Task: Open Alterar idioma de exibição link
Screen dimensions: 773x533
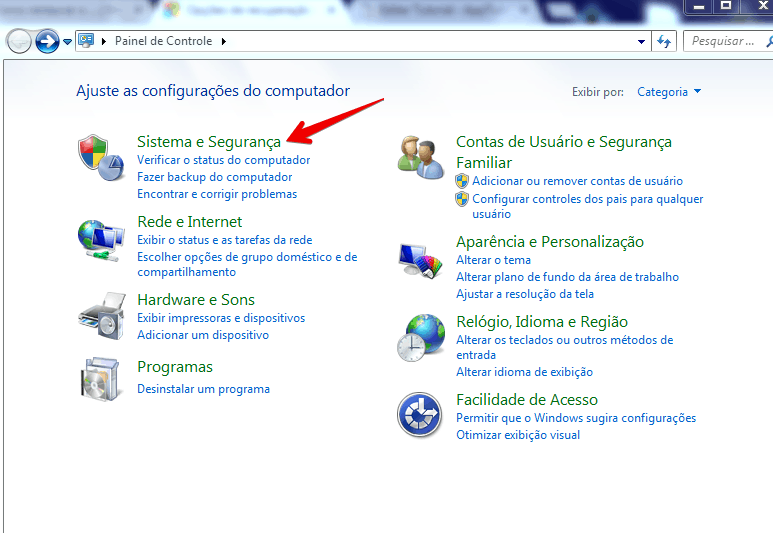Action: pos(524,372)
